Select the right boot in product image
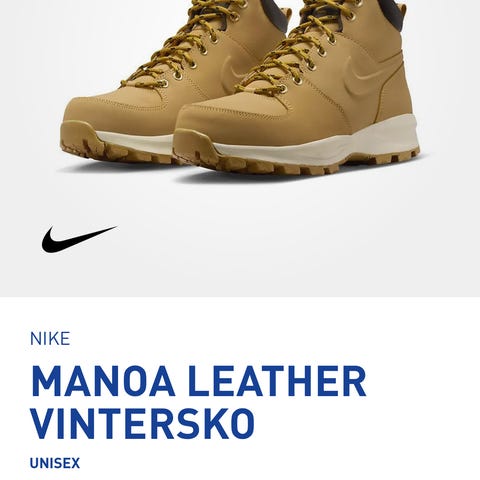Image resolution: width=480 pixels, height=480 pixels. click(x=297, y=90)
